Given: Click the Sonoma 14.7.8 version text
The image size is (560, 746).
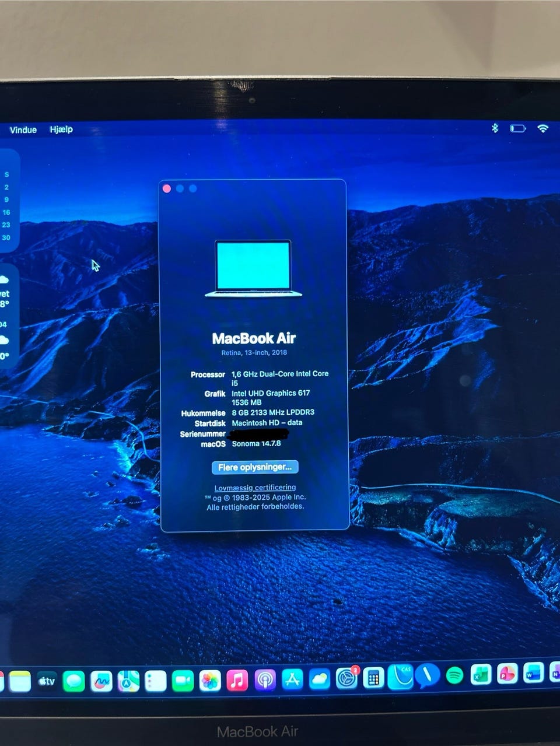Looking at the screenshot, I should 256,443.
